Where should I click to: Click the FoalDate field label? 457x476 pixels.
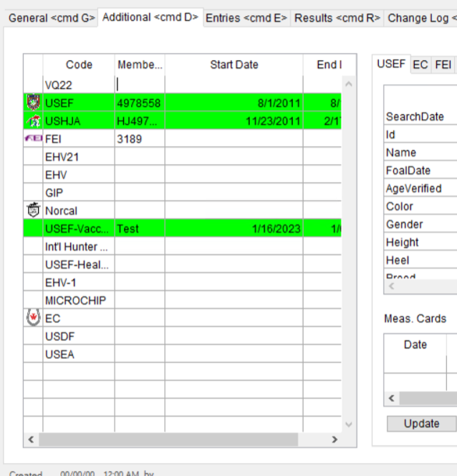pyautogui.click(x=408, y=171)
